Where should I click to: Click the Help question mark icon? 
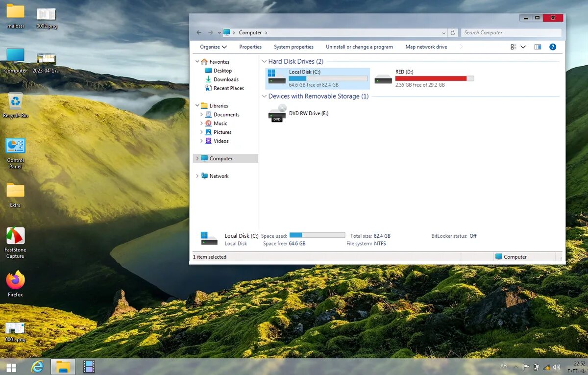(553, 47)
